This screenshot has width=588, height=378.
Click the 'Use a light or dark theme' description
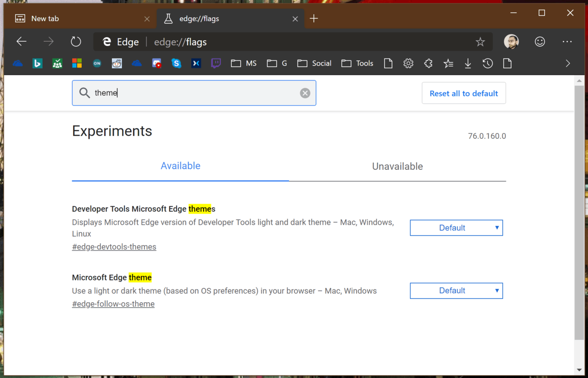coord(224,291)
